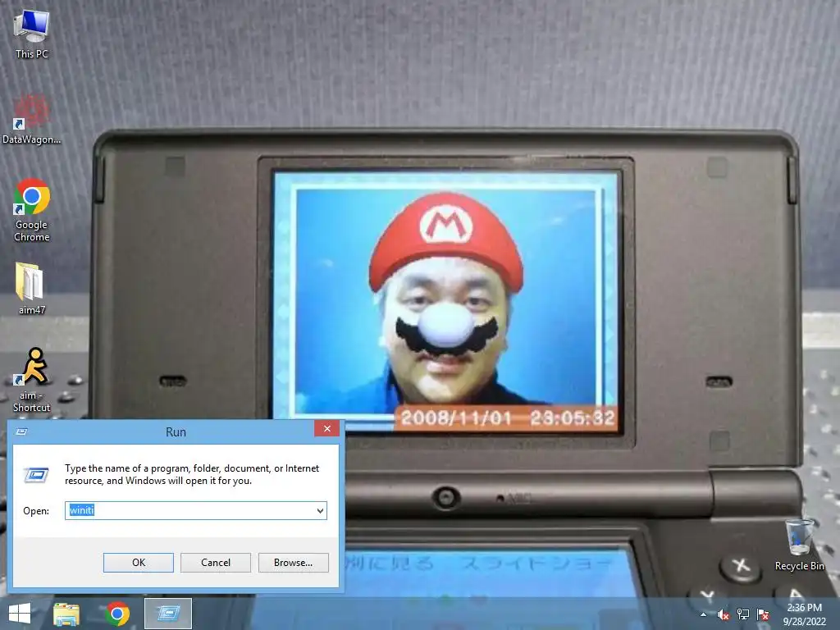Image resolution: width=840 pixels, height=630 pixels.
Task: Click Browse... in the Run dialog
Action: [293, 563]
